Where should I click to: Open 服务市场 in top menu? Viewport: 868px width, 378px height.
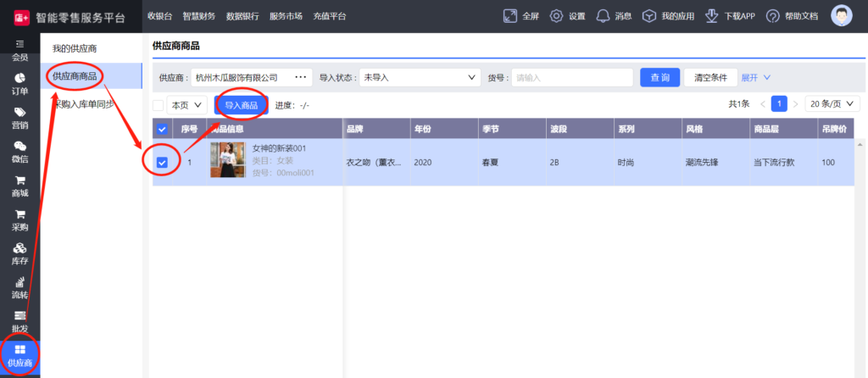coord(286,16)
